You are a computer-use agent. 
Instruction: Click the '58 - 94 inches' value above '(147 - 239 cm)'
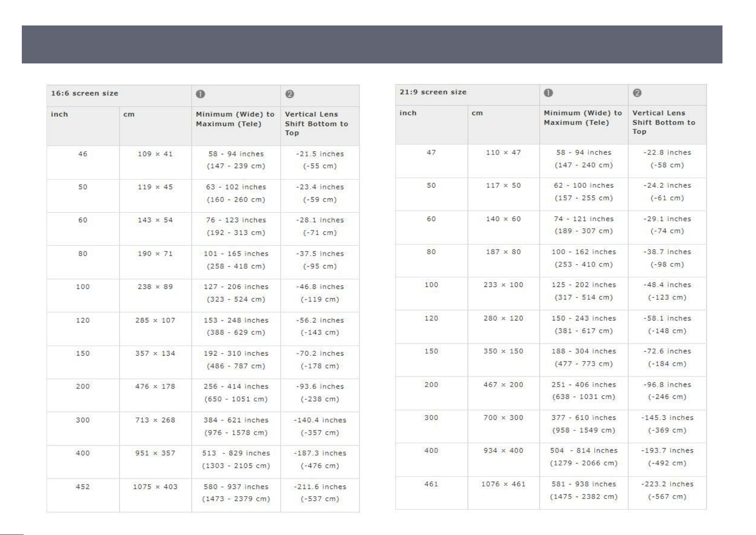click(x=236, y=154)
